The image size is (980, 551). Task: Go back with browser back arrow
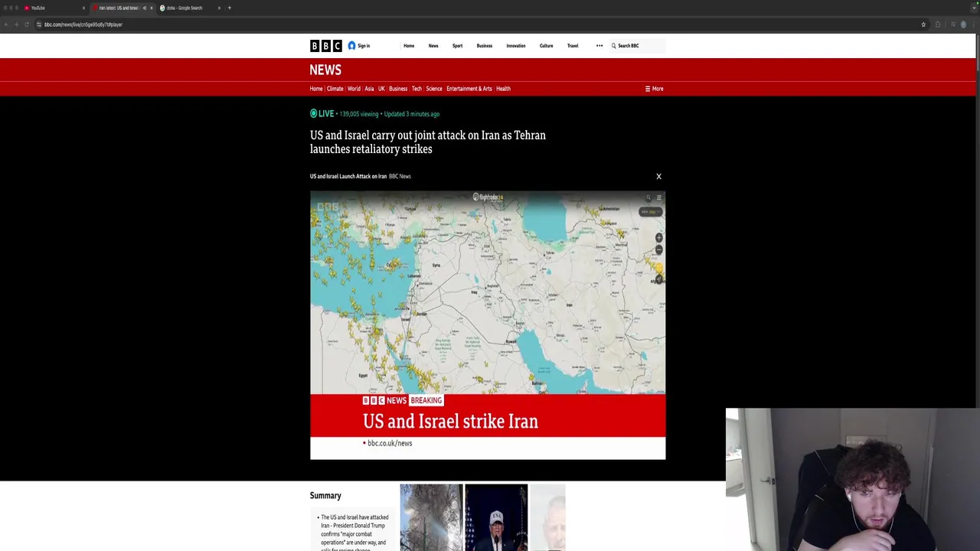pos(6,24)
